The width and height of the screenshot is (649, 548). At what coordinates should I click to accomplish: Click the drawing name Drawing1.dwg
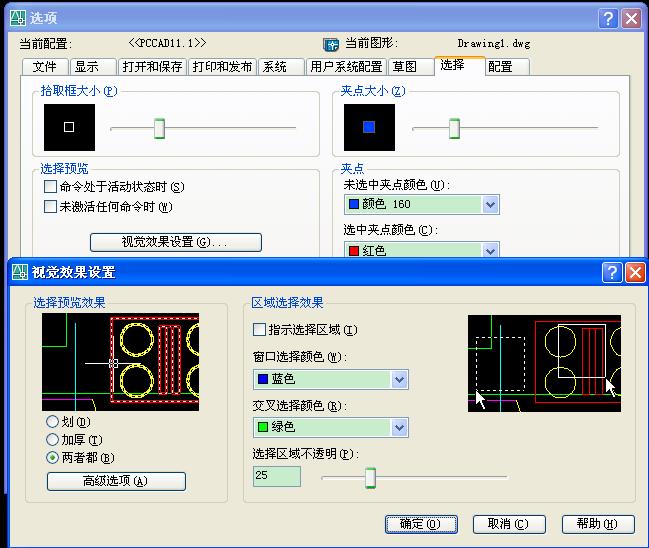coord(494,43)
